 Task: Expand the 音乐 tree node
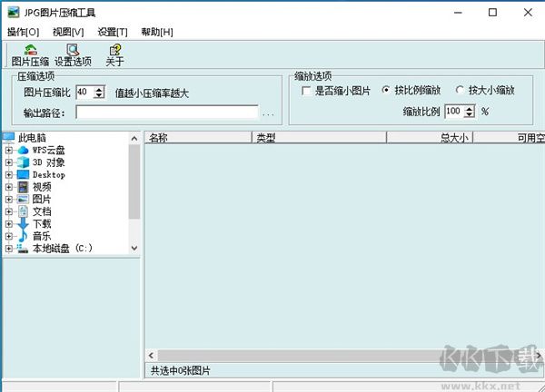coord(9,236)
